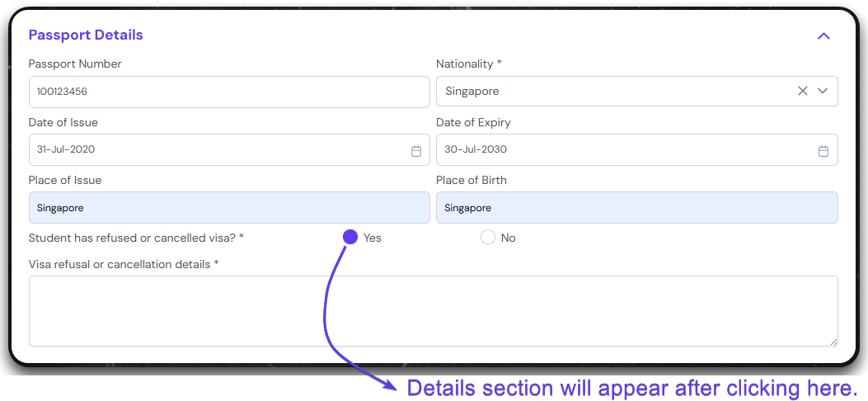Open the Date of Expiry calendar icon
Viewport: 868px width, 401px height.
[x=823, y=151]
